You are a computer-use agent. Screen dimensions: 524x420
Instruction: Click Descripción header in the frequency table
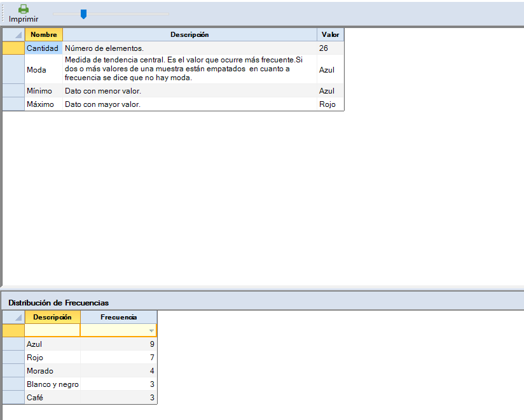pyautogui.click(x=52, y=317)
